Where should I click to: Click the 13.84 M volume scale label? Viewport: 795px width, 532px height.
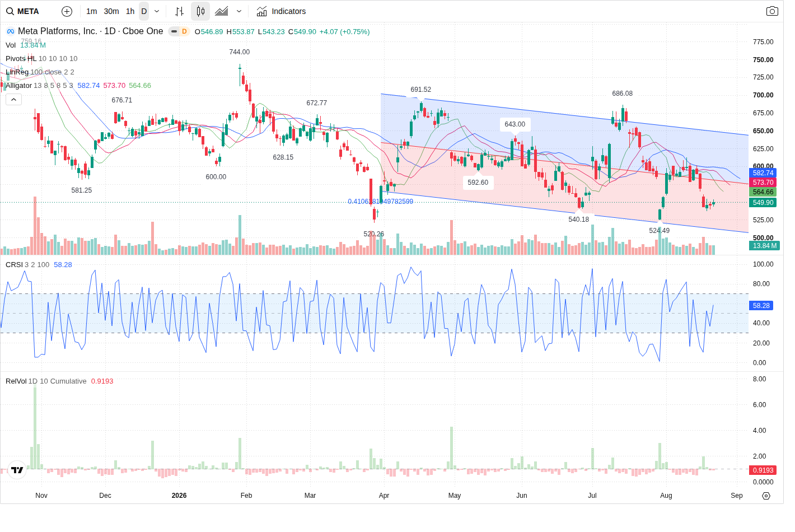tap(764, 246)
